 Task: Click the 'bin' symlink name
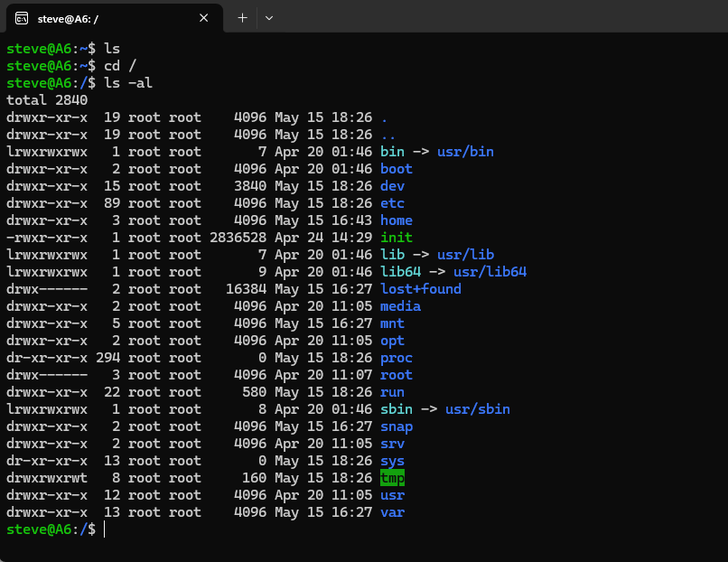point(392,152)
